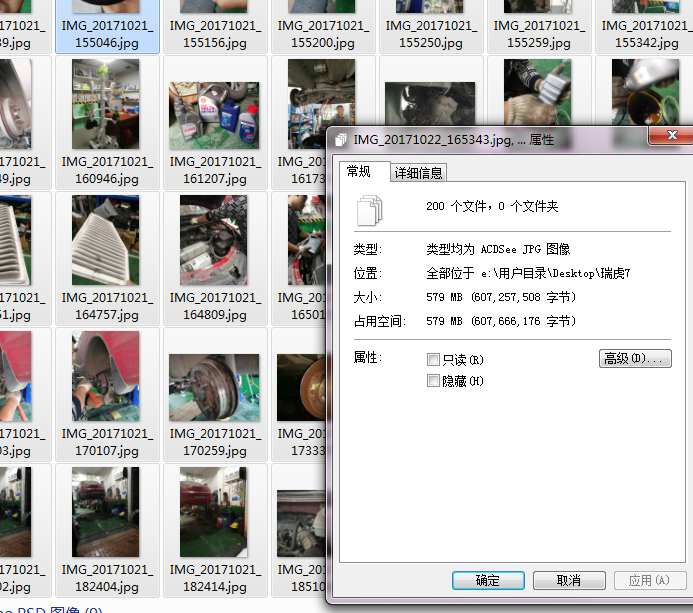Click the stacked multiple-files icon
The height and width of the screenshot is (613, 693).
[x=369, y=209]
